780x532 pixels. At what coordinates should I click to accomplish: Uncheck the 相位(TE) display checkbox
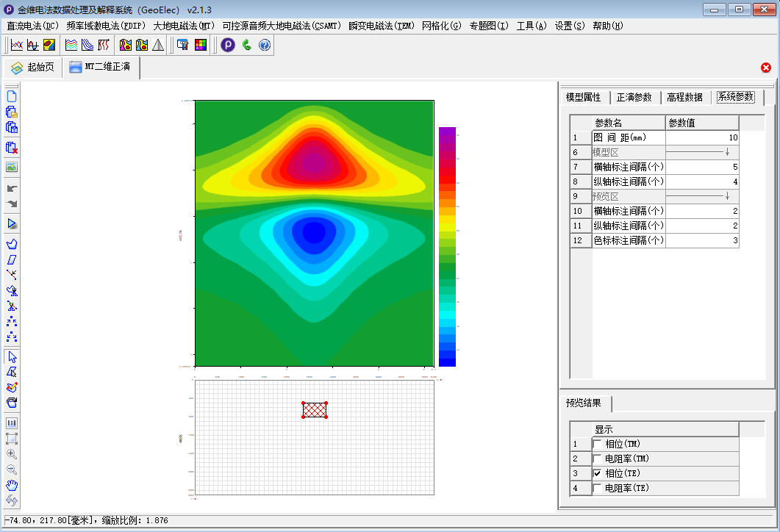tap(598, 473)
